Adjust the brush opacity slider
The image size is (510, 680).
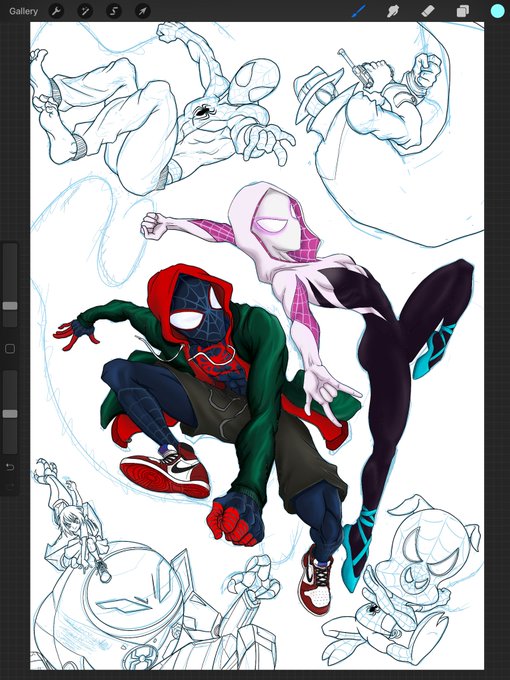(x=10, y=412)
